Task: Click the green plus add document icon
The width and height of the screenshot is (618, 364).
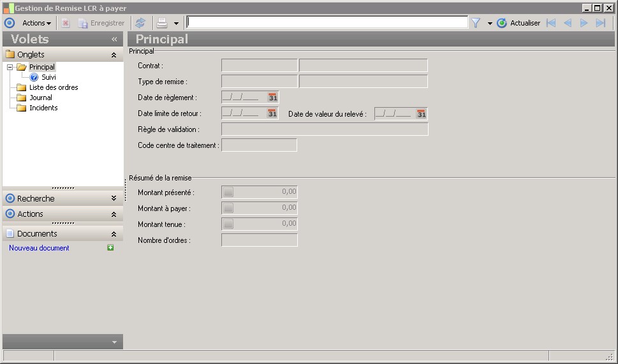Action: tap(110, 247)
